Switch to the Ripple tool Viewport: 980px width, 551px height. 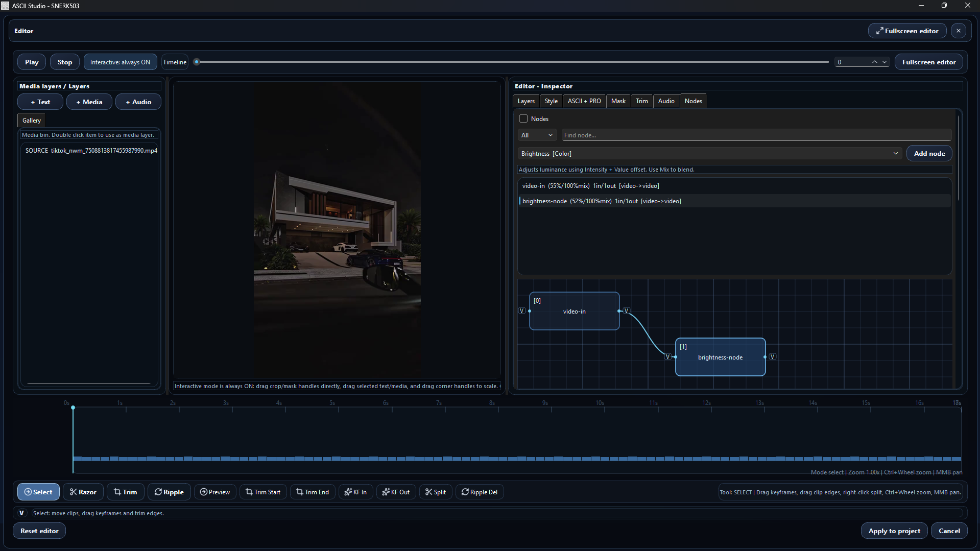click(169, 491)
